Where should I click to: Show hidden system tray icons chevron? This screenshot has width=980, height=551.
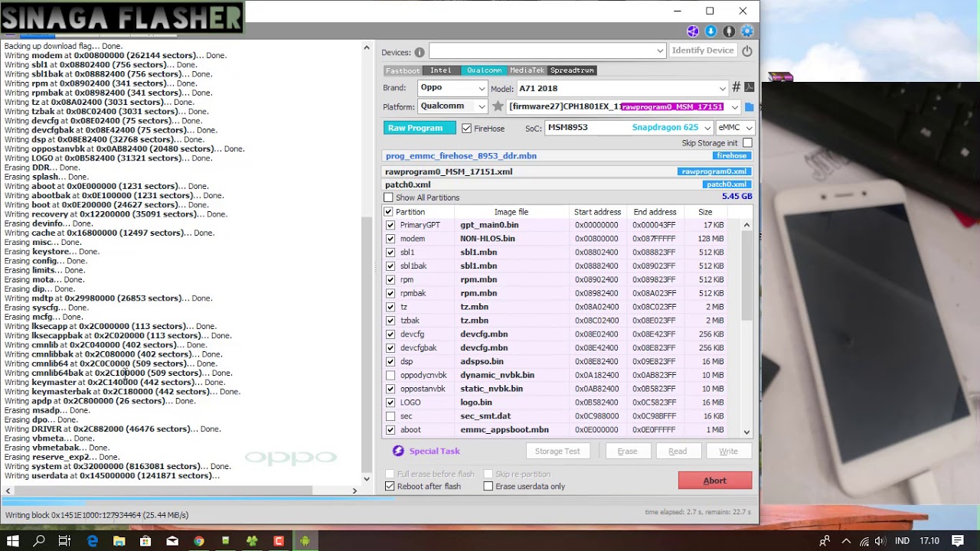(x=846, y=541)
